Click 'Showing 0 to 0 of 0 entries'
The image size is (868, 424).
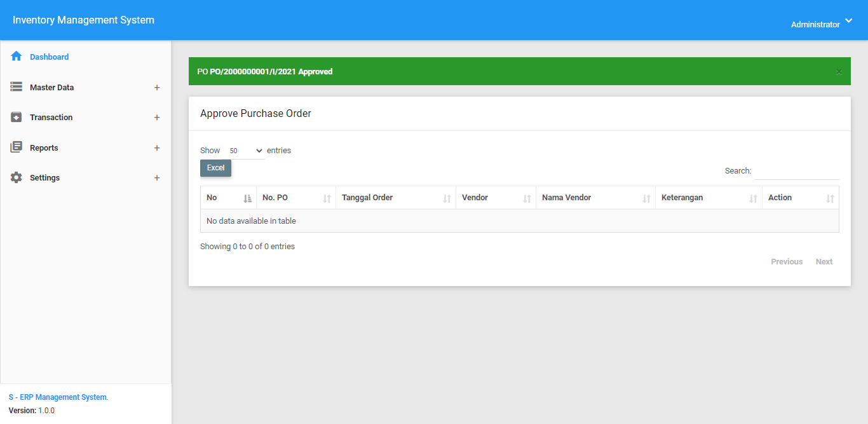tap(247, 247)
